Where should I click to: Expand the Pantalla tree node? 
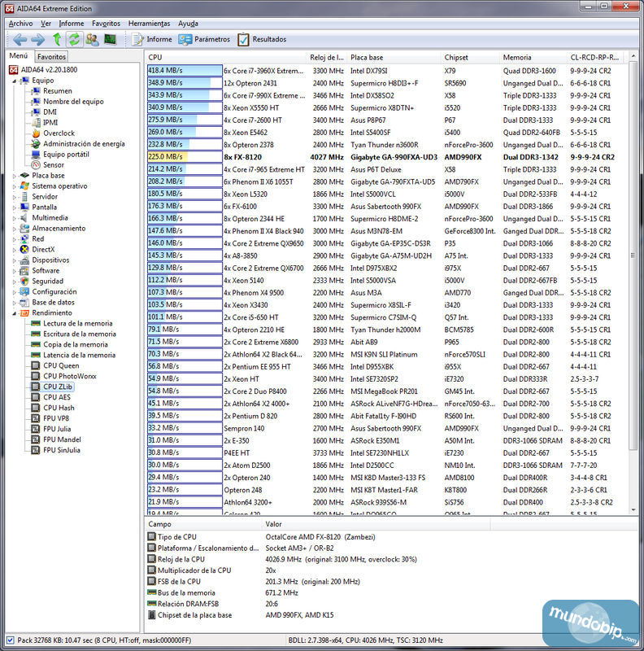click(x=15, y=208)
